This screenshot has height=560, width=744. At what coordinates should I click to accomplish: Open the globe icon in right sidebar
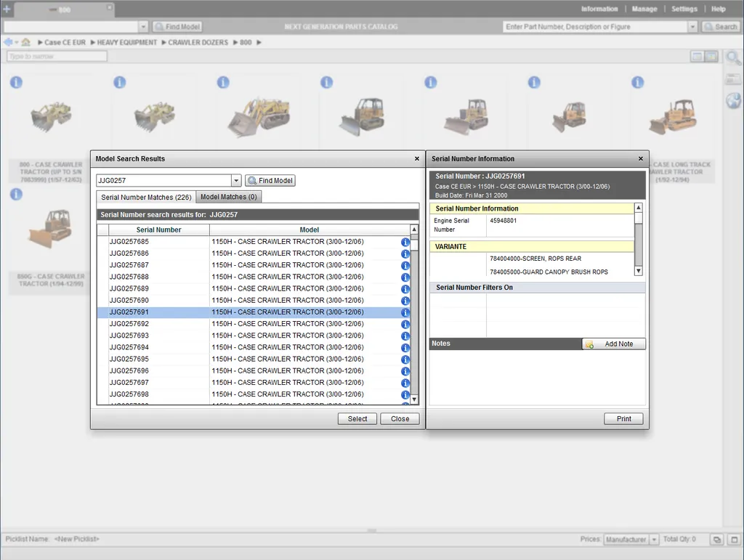(x=733, y=100)
